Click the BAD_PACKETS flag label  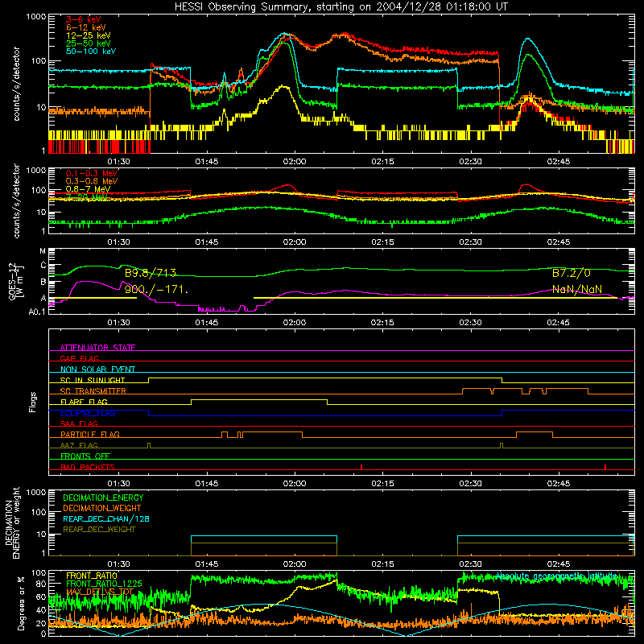(x=88, y=467)
